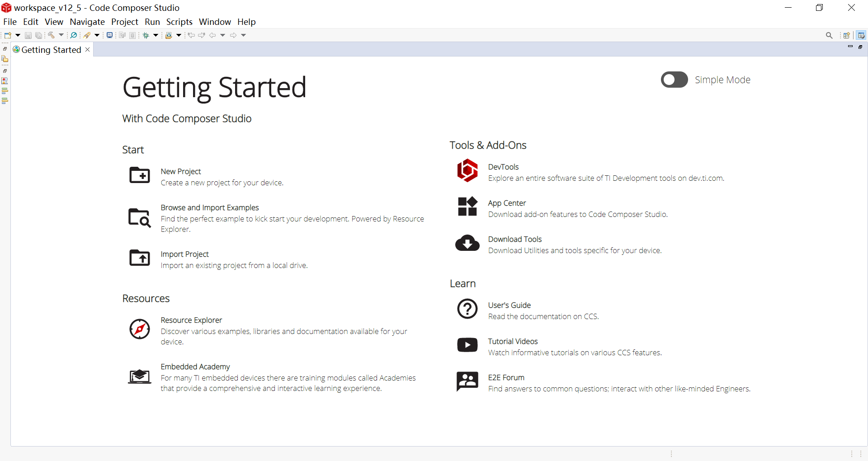Screen dimensions: 868x461
Task: Open the Navigate menu
Action: click(87, 22)
